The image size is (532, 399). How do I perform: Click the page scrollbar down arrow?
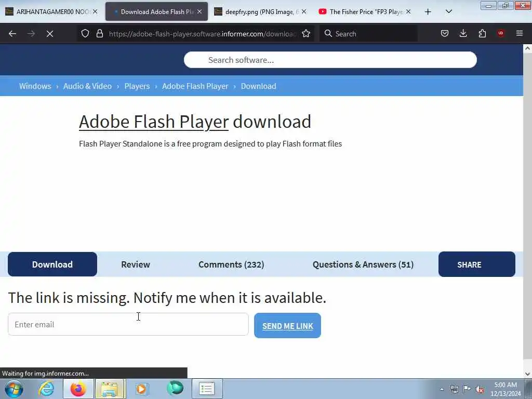pos(527,374)
